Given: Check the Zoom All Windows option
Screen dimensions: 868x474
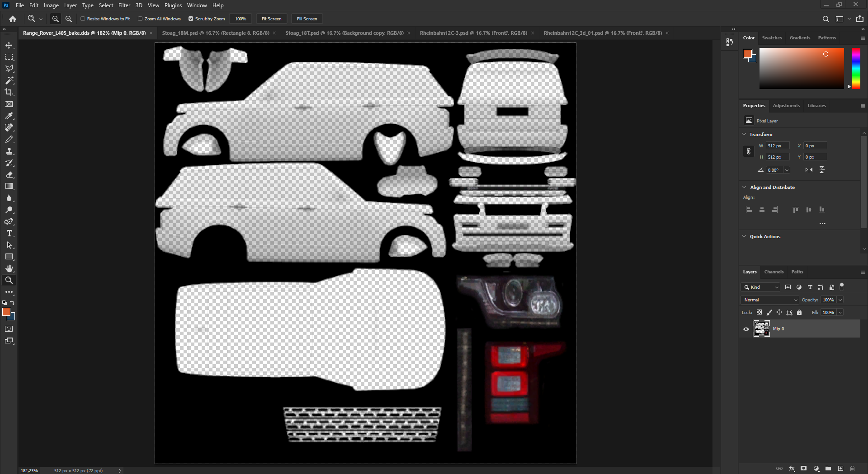Looking at the screenshot, I should (140, 19).
